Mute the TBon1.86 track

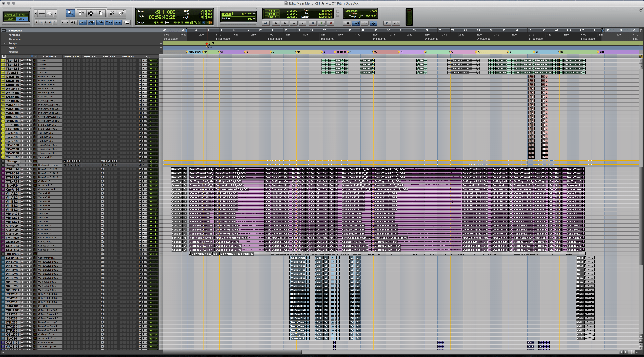[30, 61]
